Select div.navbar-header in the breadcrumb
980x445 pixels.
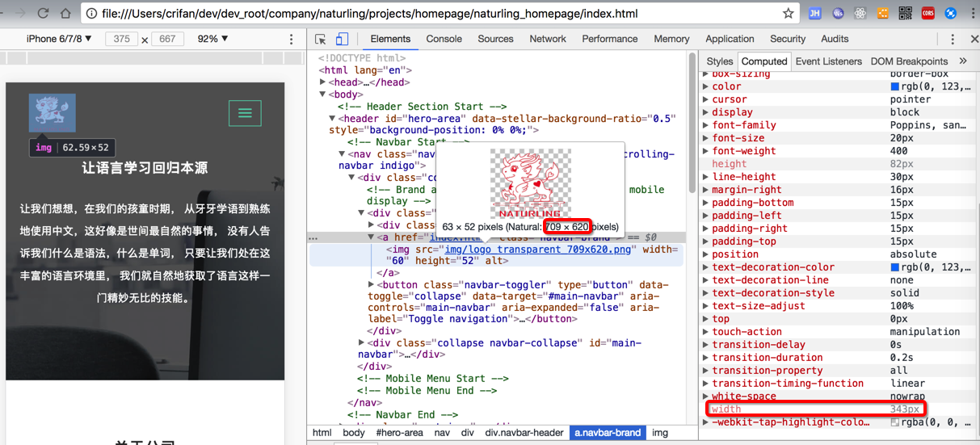point(525,433)
